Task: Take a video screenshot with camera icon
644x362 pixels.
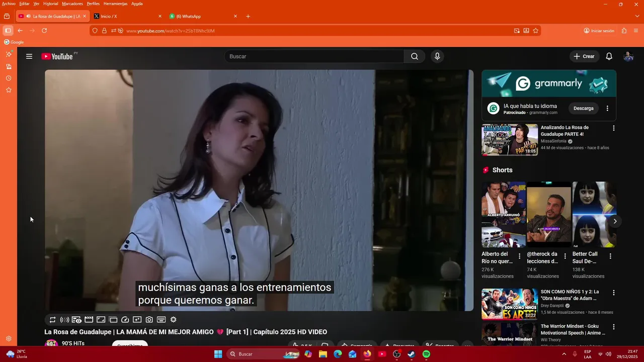Action: point(149,319)
